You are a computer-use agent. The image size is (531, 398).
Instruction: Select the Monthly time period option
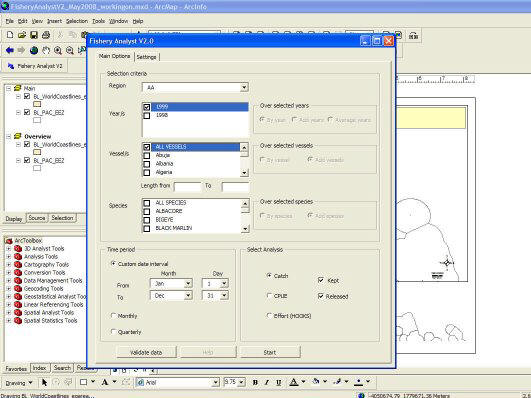tap(113, 316)
